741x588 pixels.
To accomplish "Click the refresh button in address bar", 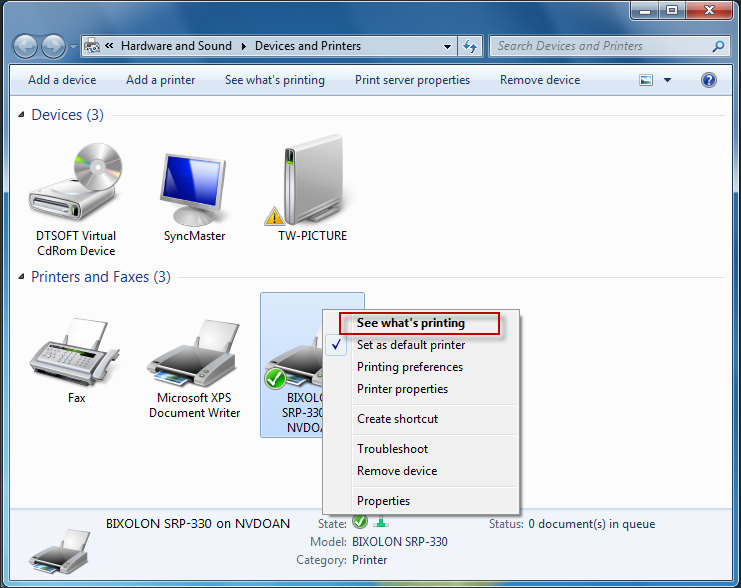I will point(471,46).
